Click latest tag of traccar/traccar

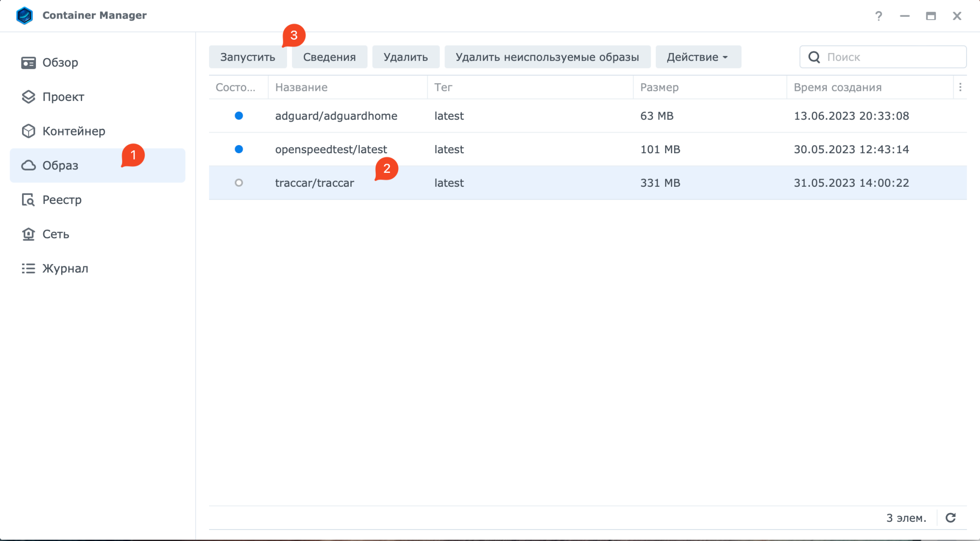click(449, 183)
